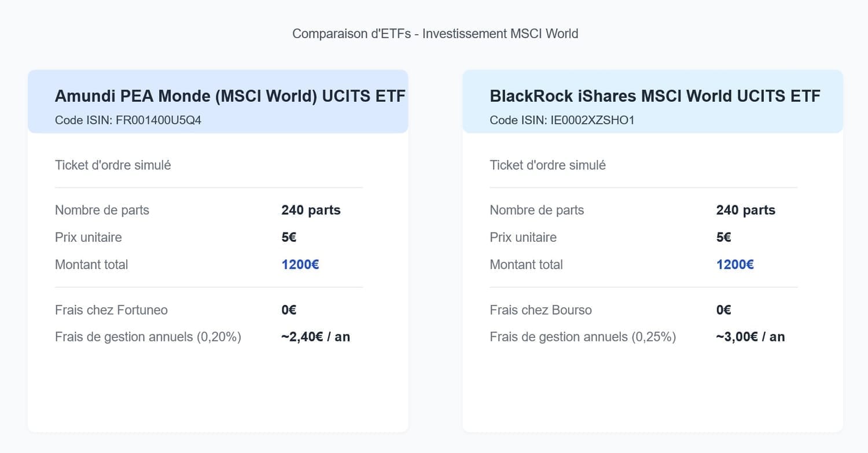This screenshot has height=453, width=868.
Task: Click the 5€ unit price in BlackRock card
Action: [723, 237]
